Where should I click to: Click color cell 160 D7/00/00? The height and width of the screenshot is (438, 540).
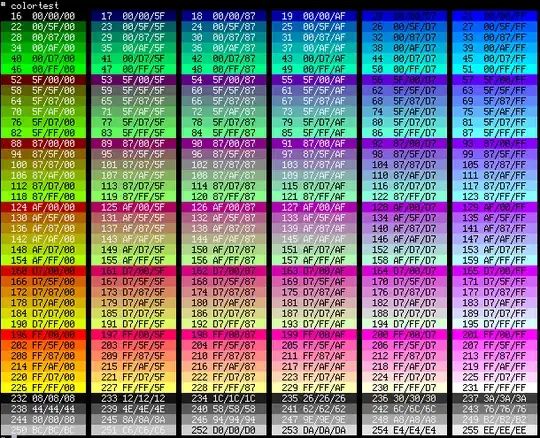point(43,271)
